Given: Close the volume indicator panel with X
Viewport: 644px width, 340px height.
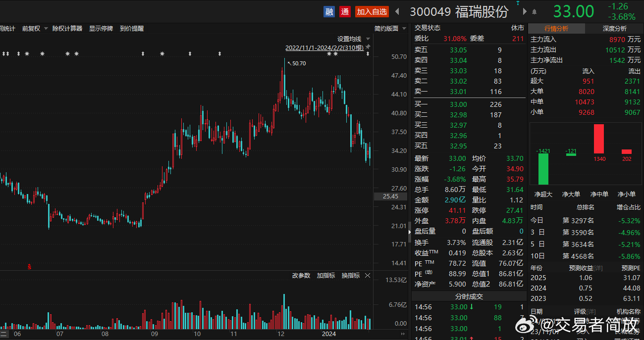Looking at the screenshot, I should click(x=368, y=276).
